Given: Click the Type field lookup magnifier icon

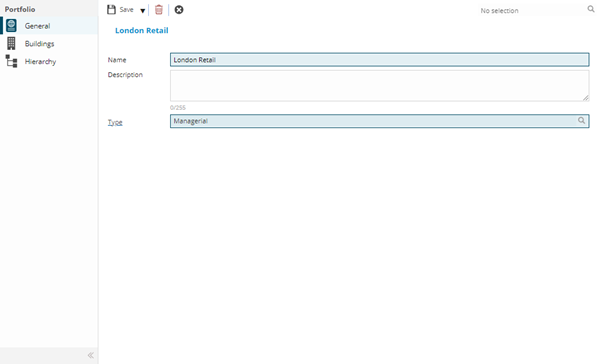Looking at the screenshot, I should click(581, 121).
